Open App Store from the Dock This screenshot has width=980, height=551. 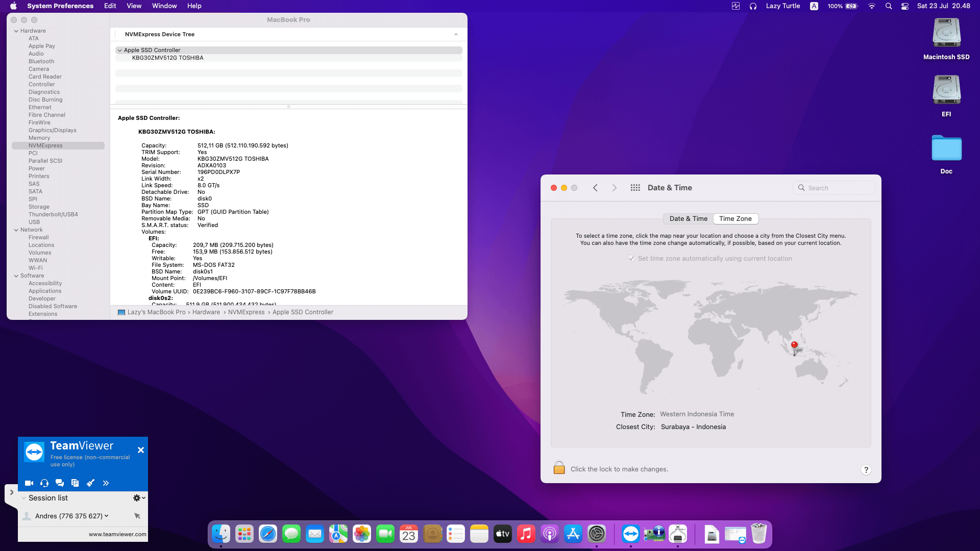pyautogui.click(x=573, y=534)
